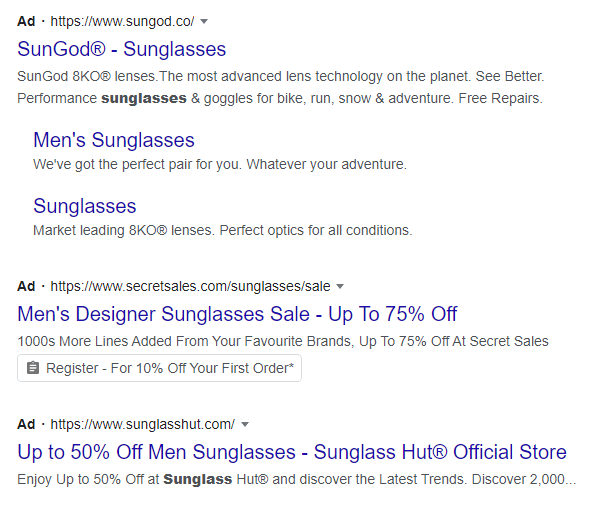Expand dropdown arrow next to sungod.co URL
Screen dimensions: 600x506
pos(204,21)
